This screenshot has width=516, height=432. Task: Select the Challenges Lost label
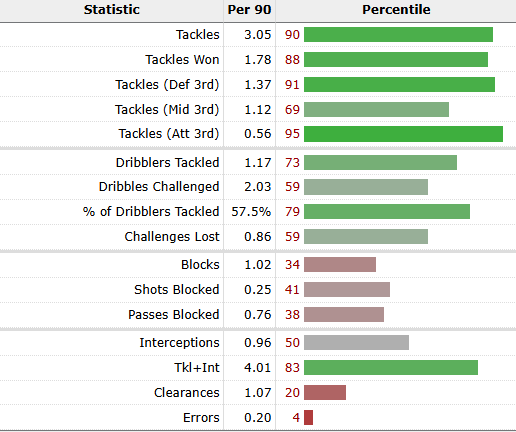point(172,237)
